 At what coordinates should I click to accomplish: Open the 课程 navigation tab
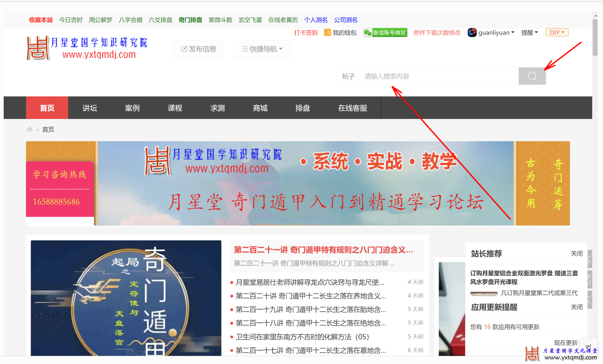click(x=175, y=108)
